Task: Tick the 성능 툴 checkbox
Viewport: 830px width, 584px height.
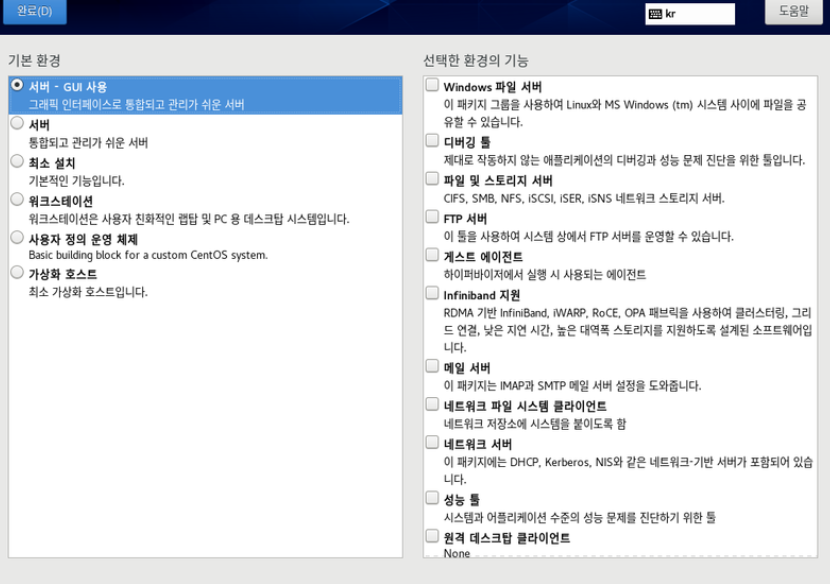Action: (432, 498)
